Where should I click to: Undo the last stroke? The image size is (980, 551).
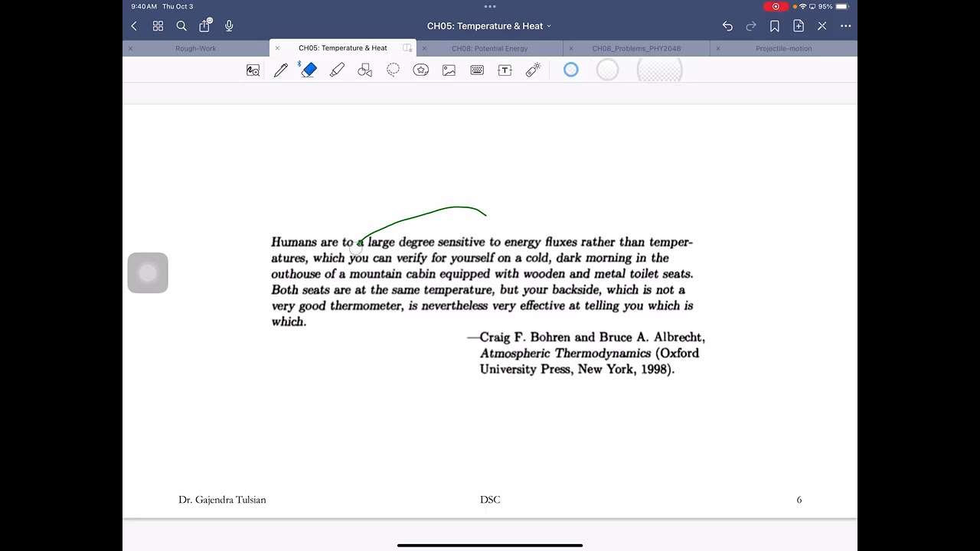click(x=727, y=26)
